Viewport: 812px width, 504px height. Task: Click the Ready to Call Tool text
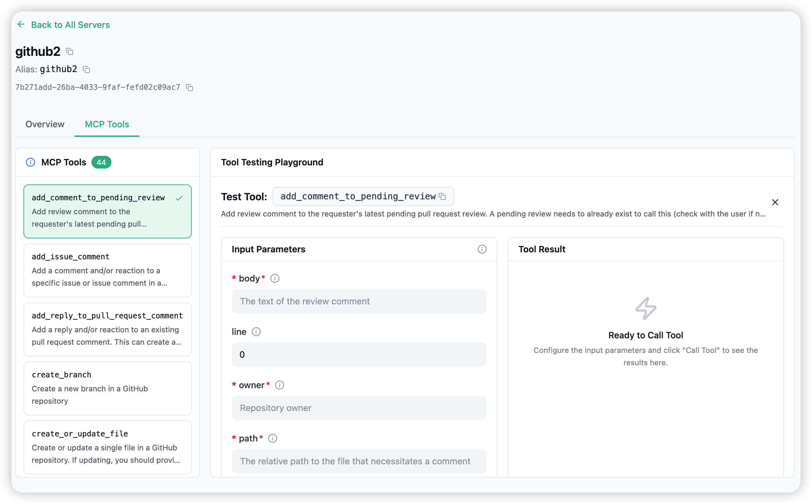tap(646, 335)
